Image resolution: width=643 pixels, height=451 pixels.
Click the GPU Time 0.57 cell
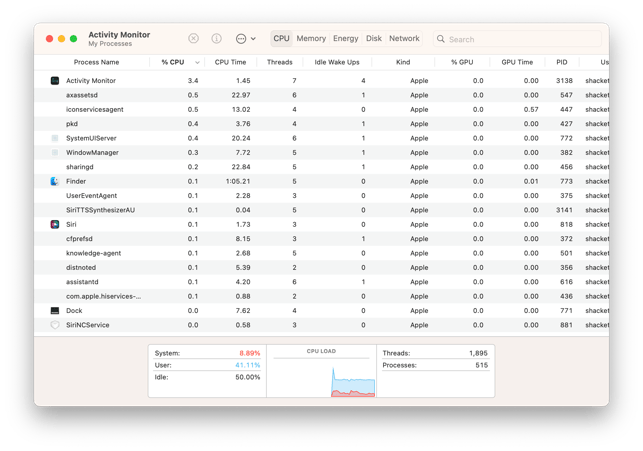click(x=531, y=109)
